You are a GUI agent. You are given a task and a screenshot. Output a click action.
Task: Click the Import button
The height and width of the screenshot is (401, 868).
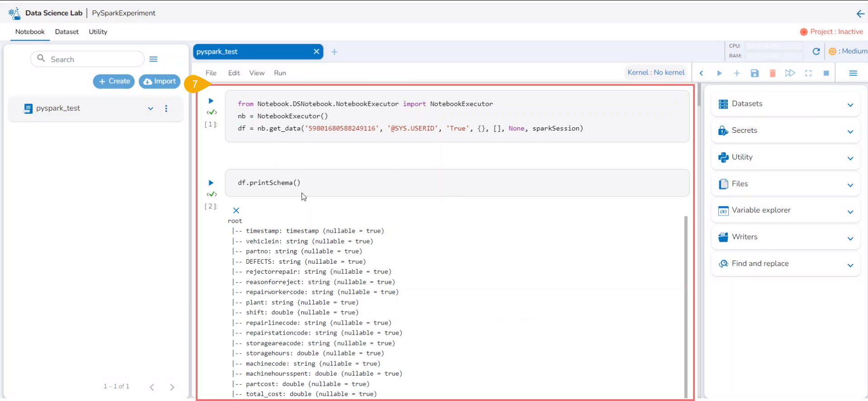(160, 81)
